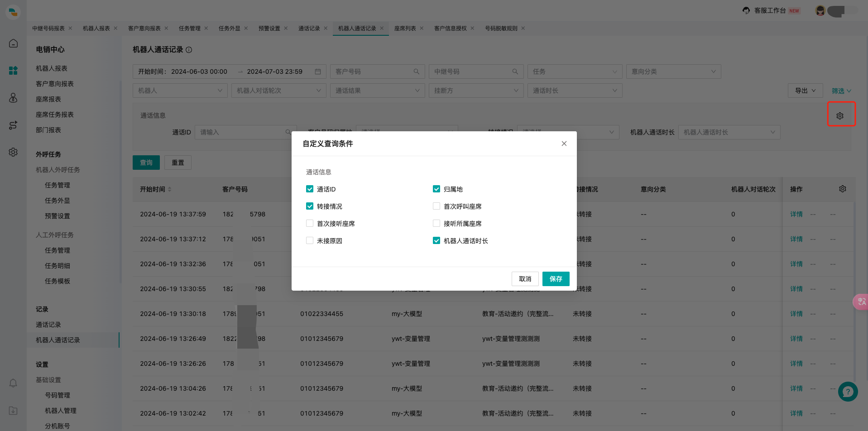Switch to the 预警设置 tab
868x431 pixels.
(x=269, y=28)
